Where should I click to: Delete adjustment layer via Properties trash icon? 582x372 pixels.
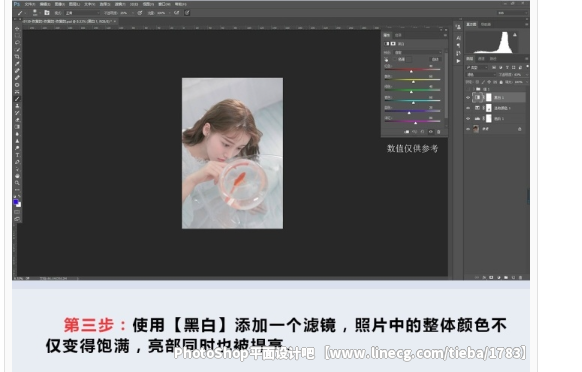pyautogui.click(x=438, y=132)
